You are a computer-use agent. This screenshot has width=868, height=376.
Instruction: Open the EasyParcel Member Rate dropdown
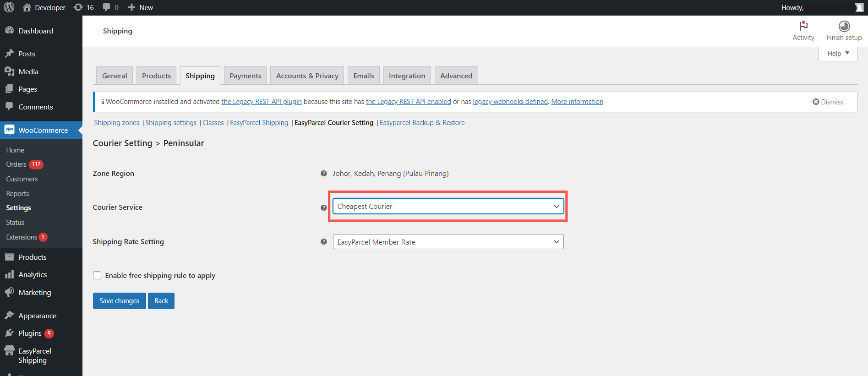448,242
